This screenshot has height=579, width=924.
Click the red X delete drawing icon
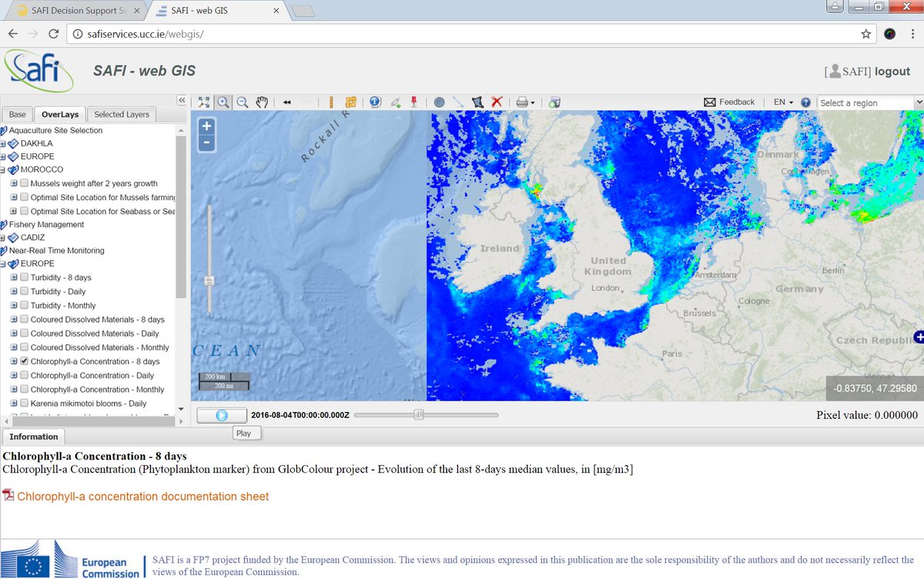497,102
